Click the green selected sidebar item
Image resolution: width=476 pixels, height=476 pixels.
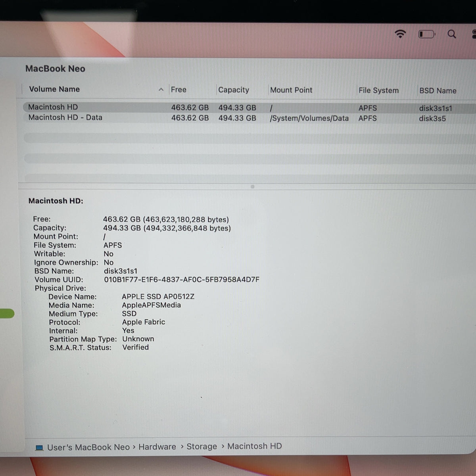pyautogui.click(x=7, y=314)
